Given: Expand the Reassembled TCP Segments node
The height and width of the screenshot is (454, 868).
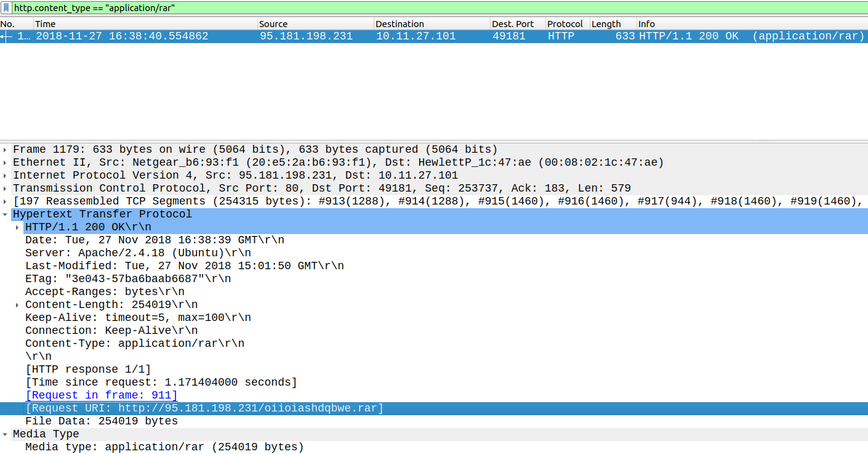Looking at the screenshot, I should (6, 201).
